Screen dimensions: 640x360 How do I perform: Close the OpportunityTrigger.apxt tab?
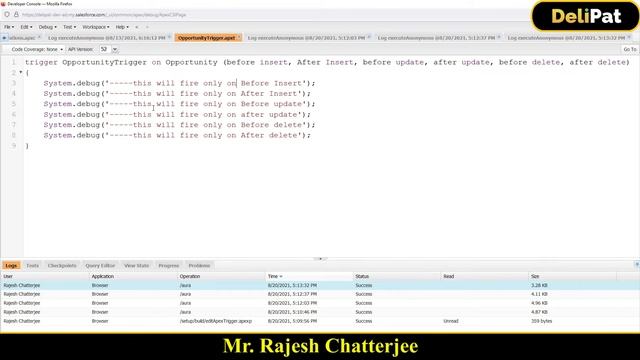click(239, 37)
